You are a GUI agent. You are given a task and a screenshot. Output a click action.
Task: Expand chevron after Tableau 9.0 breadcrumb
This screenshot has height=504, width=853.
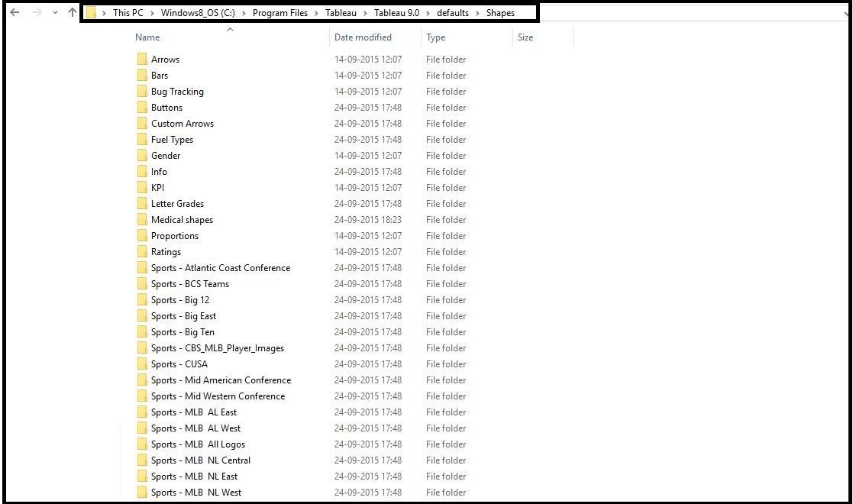(428, 13)
